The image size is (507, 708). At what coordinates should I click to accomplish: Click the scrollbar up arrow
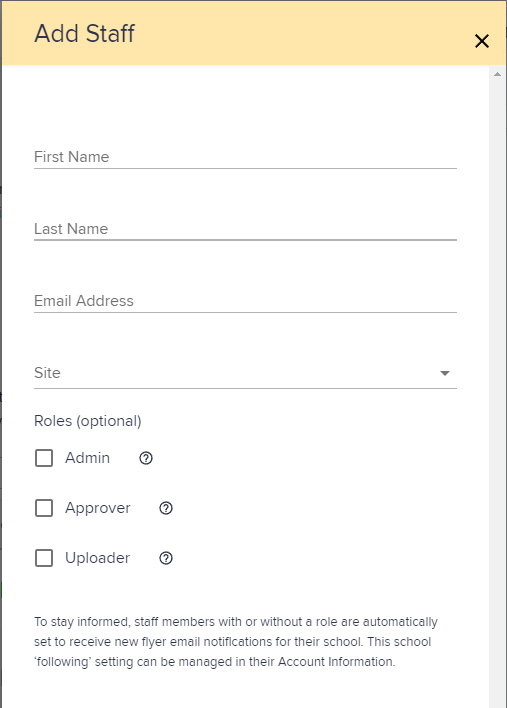pyautogui.click(x=498, y=74)
